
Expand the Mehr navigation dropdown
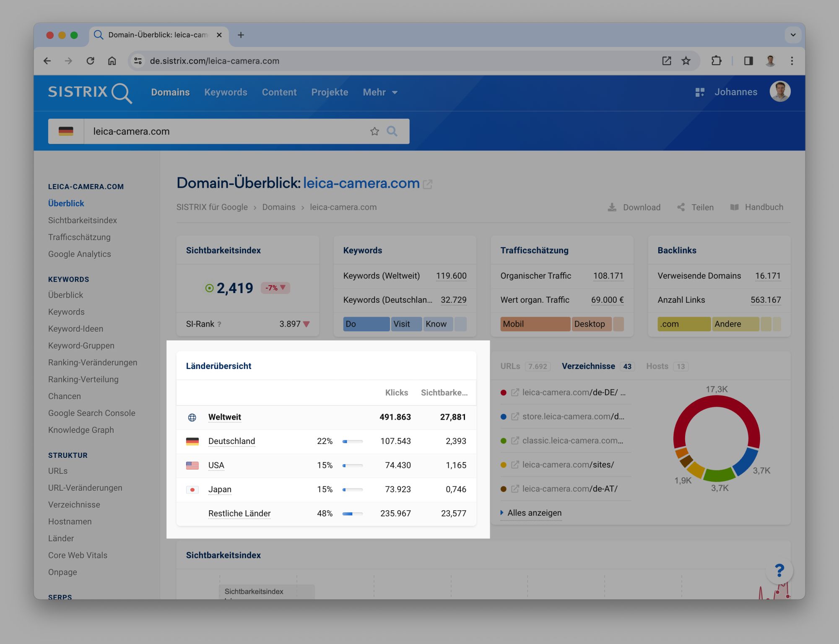(380, 92)
